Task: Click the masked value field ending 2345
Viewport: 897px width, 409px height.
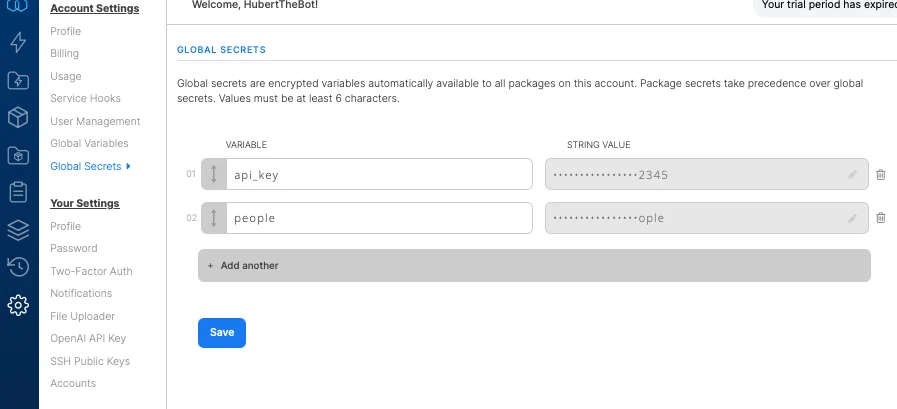Action: point(707,174)
